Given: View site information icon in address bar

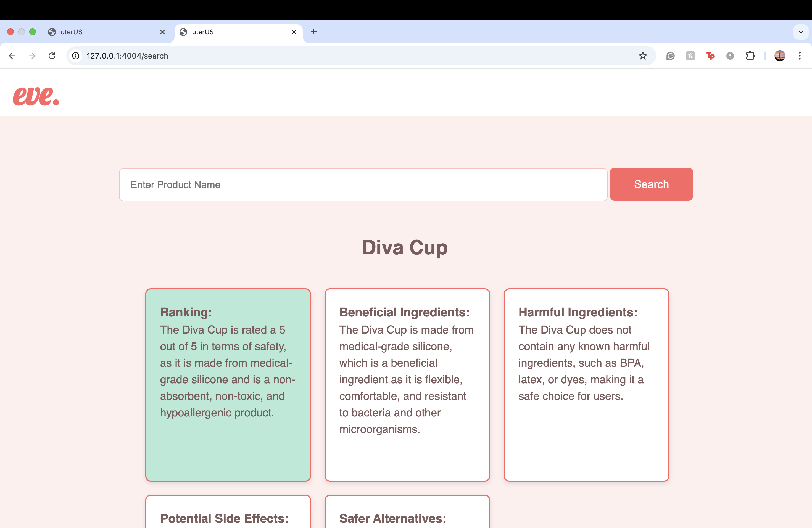Looking at the screenshot, I should tap(76, 56).
